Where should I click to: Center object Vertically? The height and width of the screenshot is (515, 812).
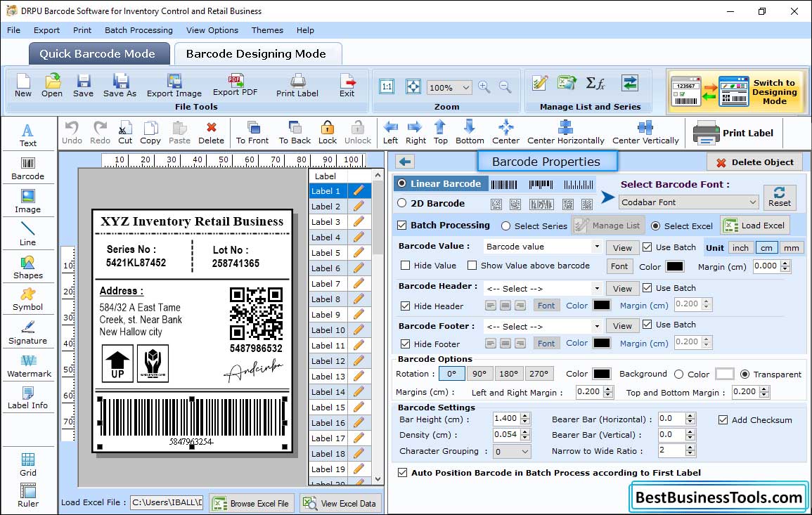click(x=645, y=132)
